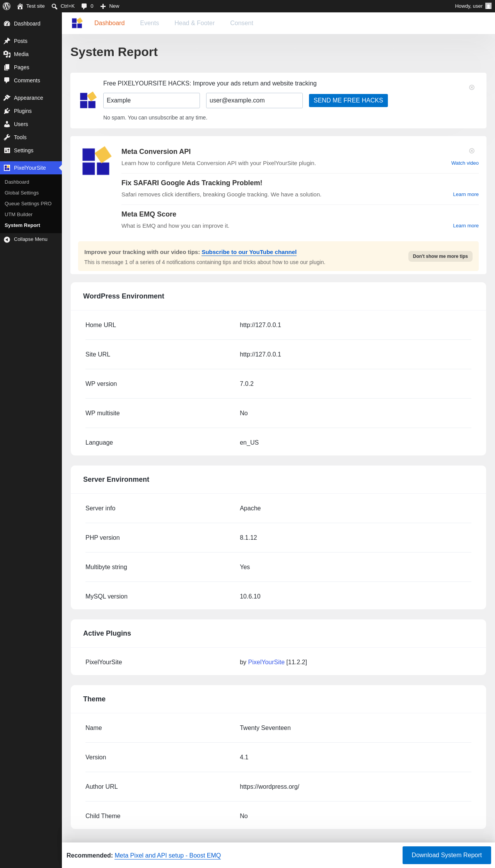Click the Settings menu label
The width and height of the screenshot is (495, 868).
(24, 150)
